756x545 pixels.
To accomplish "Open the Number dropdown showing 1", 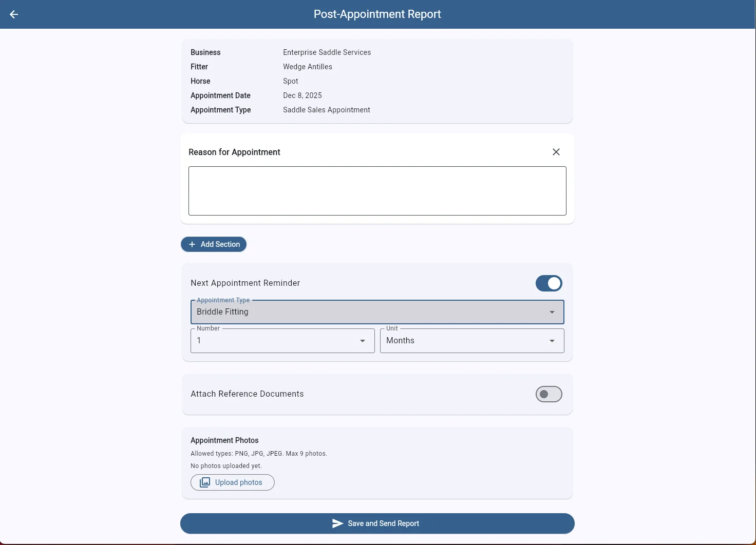I will 282,341.
